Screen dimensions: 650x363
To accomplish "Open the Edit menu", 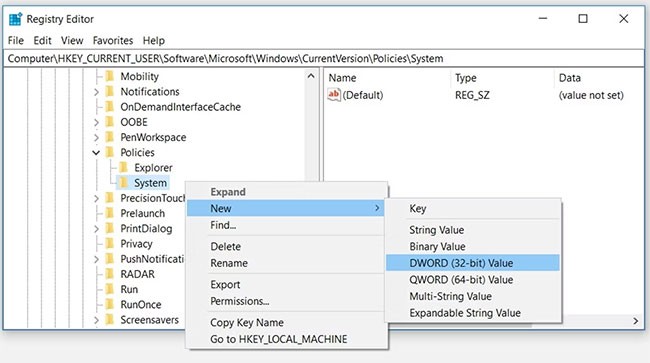I will tap(42, 41).
